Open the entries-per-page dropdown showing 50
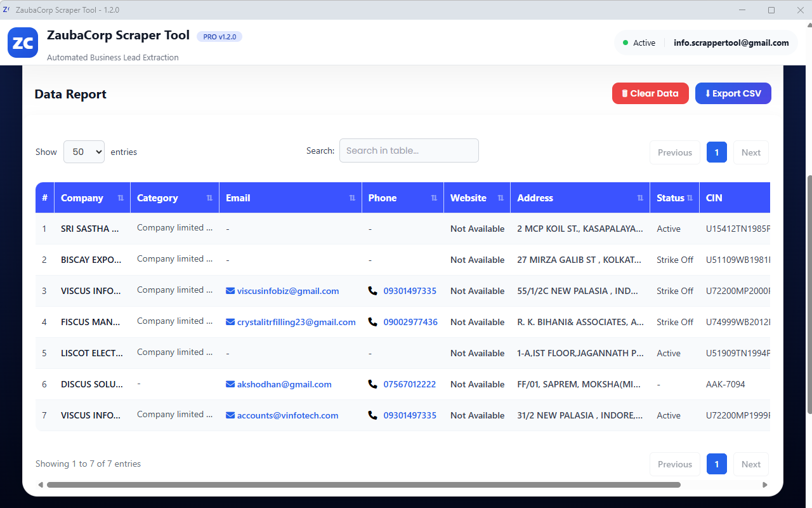This screenshot has height=508, width=812. (84, 152)
